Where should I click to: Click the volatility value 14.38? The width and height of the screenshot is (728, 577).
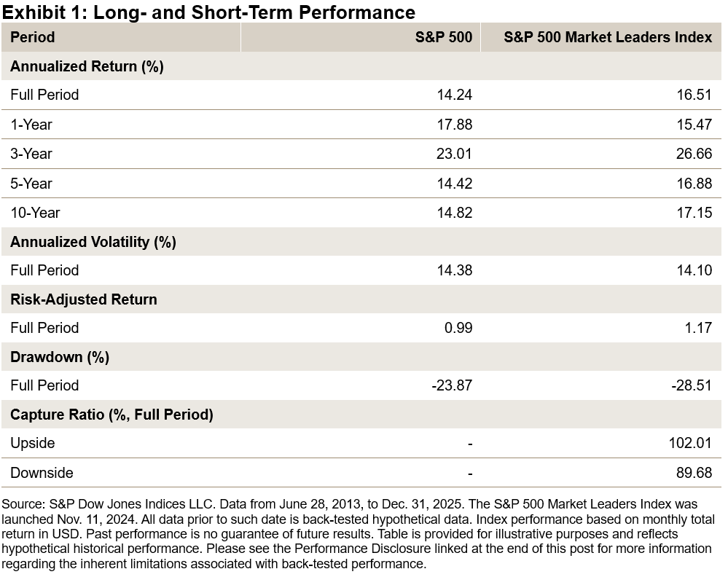453,270
